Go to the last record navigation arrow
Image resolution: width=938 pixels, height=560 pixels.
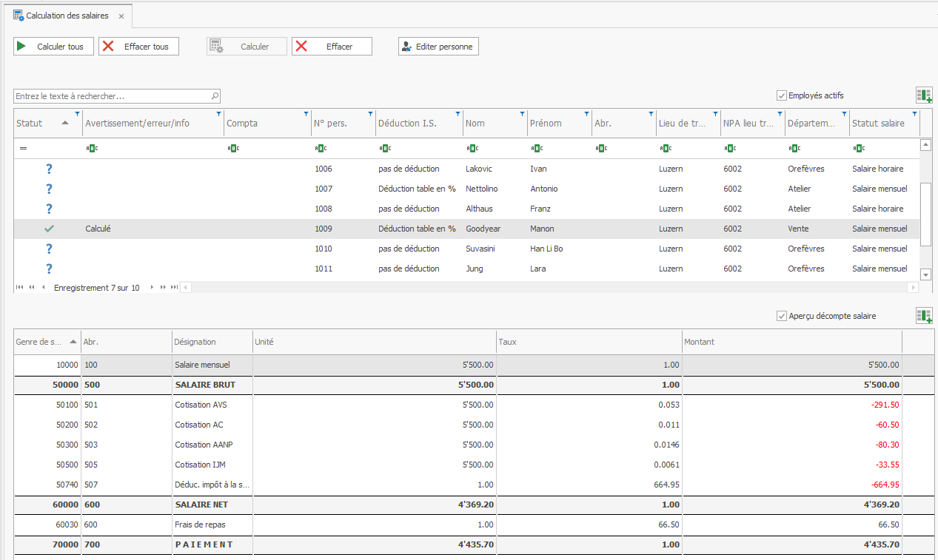click(x=174, y=288)
